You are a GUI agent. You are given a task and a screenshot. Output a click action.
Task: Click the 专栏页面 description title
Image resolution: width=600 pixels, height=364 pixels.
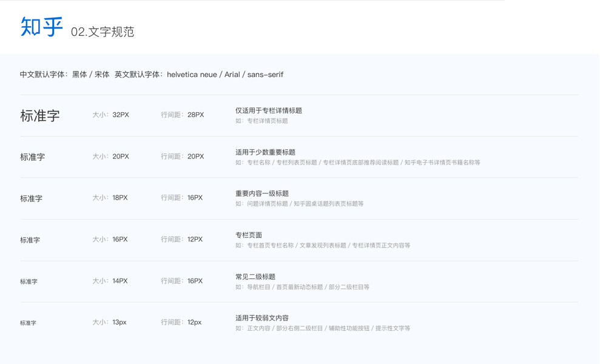(x=249, y=235)
